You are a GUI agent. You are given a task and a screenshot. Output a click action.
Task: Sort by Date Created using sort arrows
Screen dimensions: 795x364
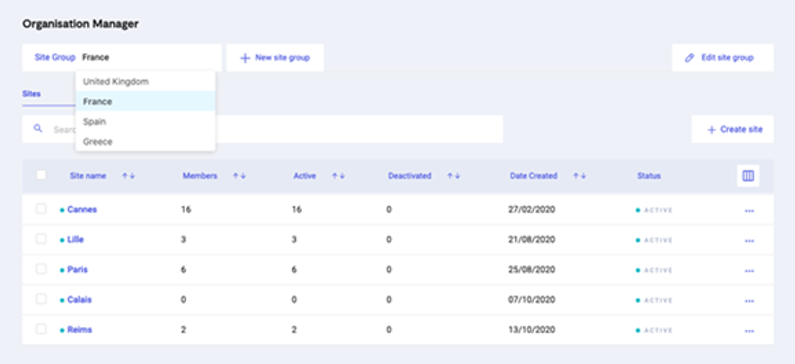coord(580,176)
